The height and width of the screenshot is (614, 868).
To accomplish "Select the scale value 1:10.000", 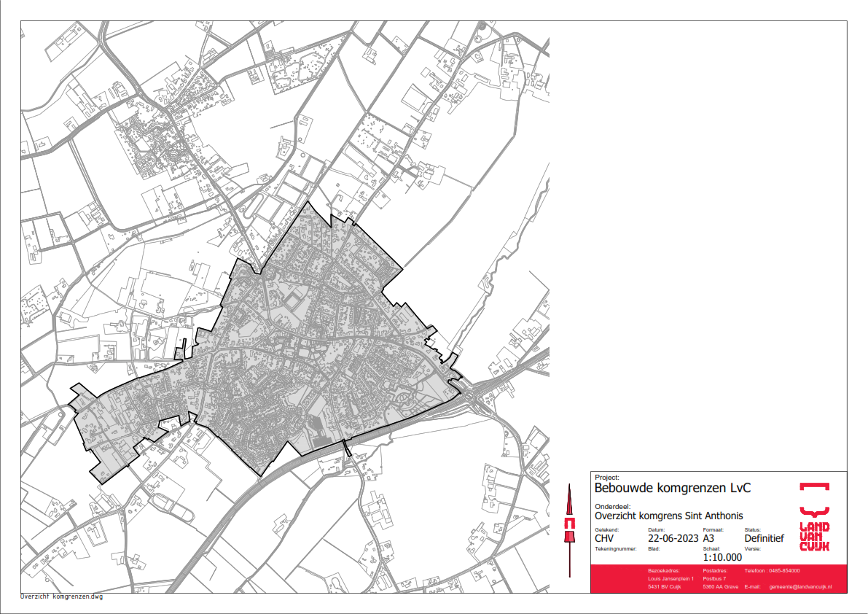I will click(722, 557).
